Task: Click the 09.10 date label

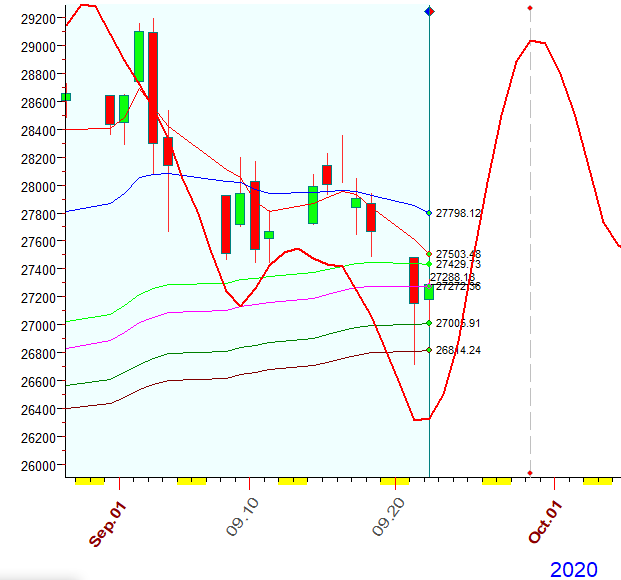Action: (240, 516)
